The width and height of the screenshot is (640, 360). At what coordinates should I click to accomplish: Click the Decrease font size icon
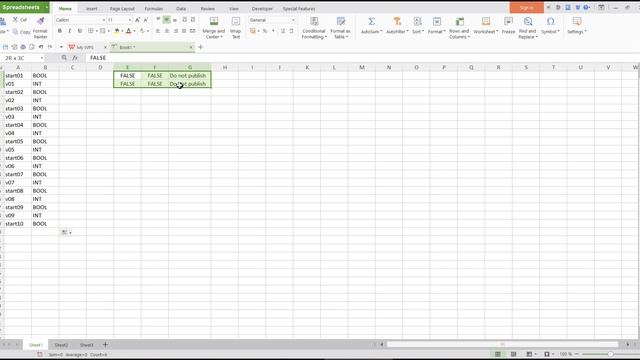[x=146, y=20]
